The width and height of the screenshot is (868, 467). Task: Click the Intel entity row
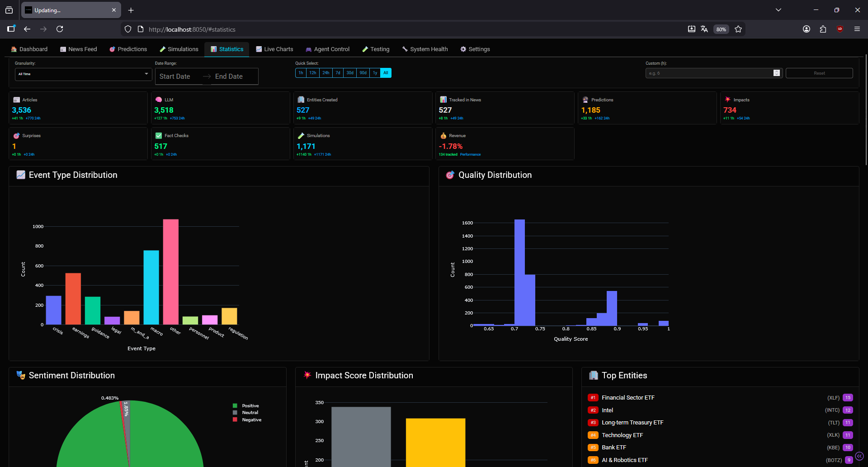pyautogui.click(x=720, y=410)
